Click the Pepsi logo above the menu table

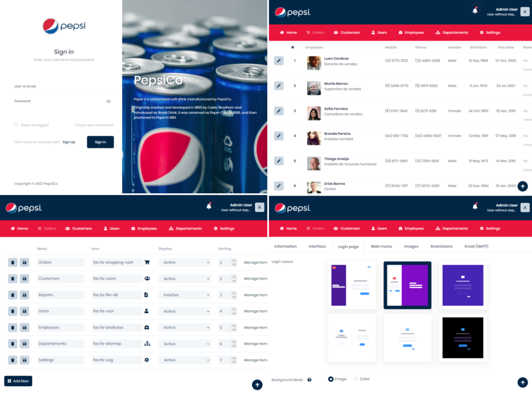tap(23, 208)
